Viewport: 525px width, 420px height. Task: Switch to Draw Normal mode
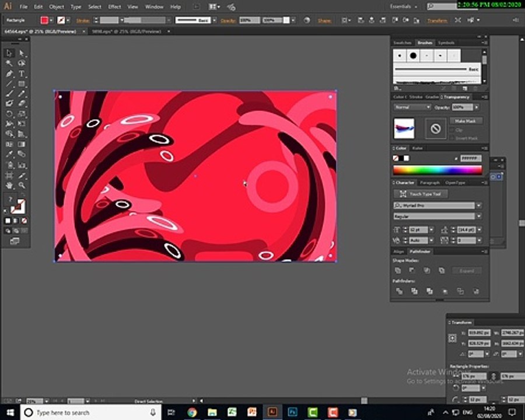[8, 231]
